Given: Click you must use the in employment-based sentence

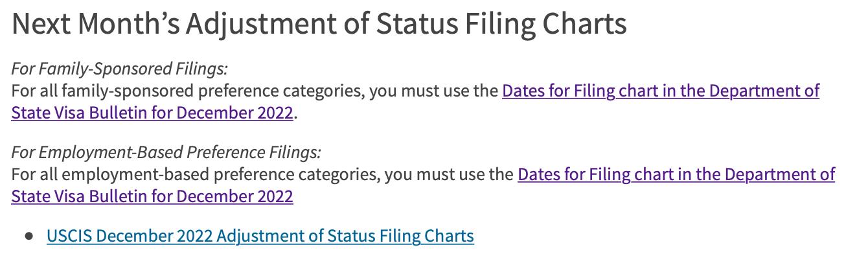Looking at the screenshot, I should (x=450, y=175).
